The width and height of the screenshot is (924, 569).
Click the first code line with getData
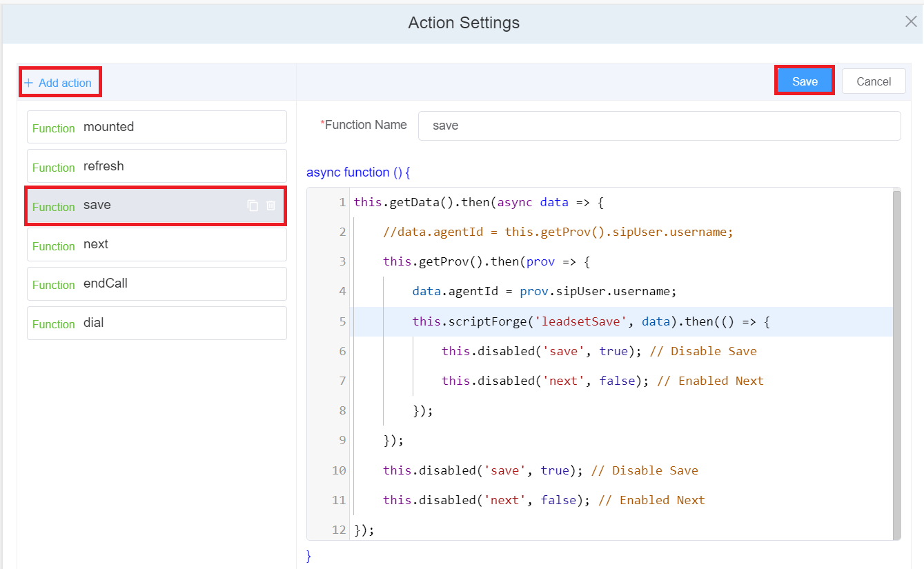point(478,203)
